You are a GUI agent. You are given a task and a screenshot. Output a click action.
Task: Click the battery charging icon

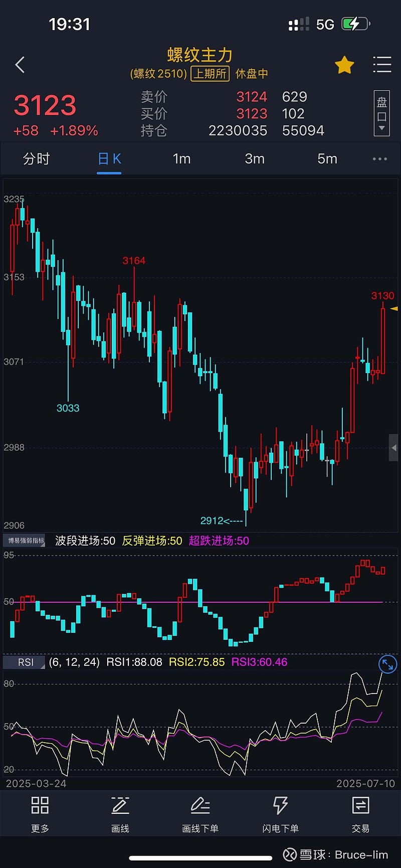point(355,24)
